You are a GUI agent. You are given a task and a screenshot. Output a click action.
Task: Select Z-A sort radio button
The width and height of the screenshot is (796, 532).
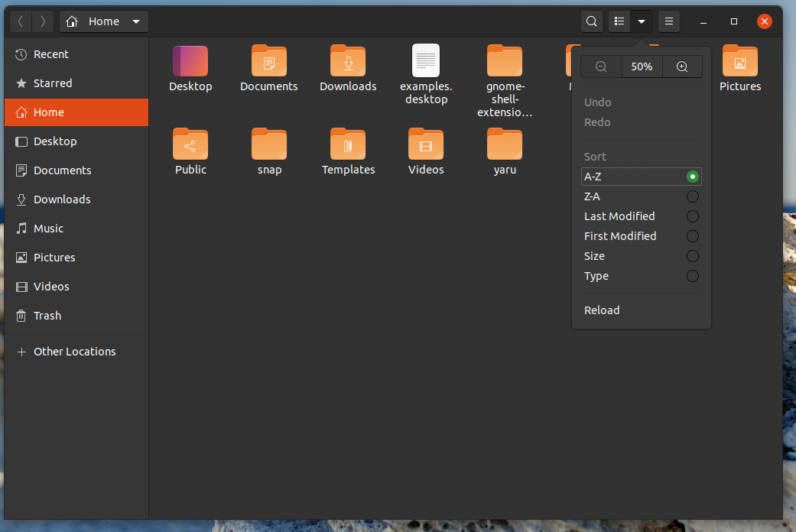point(693,196)
